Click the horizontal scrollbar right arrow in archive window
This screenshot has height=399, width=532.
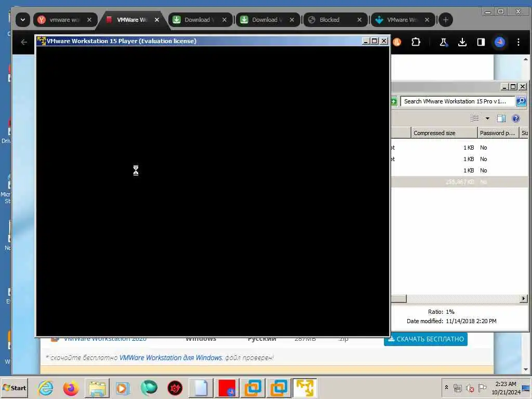click(524, 299)
